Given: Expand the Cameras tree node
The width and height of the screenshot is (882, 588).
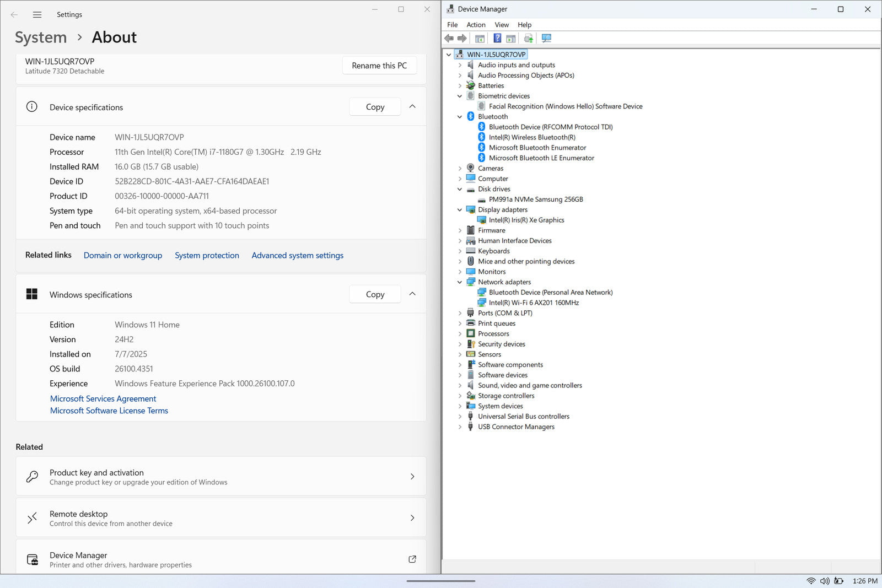Looking at the screenshot, I should coord(460,169).
